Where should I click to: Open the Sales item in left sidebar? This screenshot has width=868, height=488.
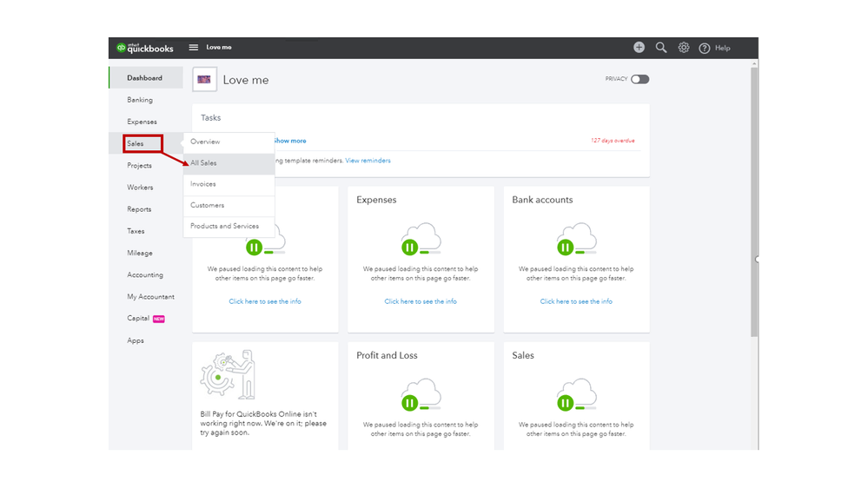pyautogui.click(x=136, y=143)
